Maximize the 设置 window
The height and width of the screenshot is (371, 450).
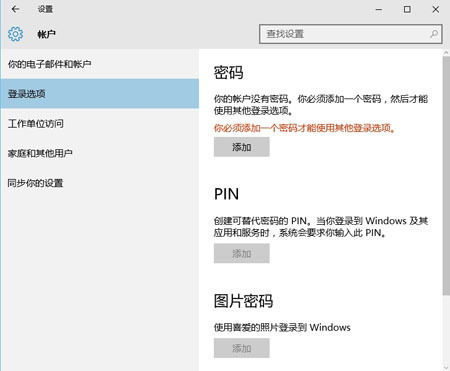click(407, 9)
